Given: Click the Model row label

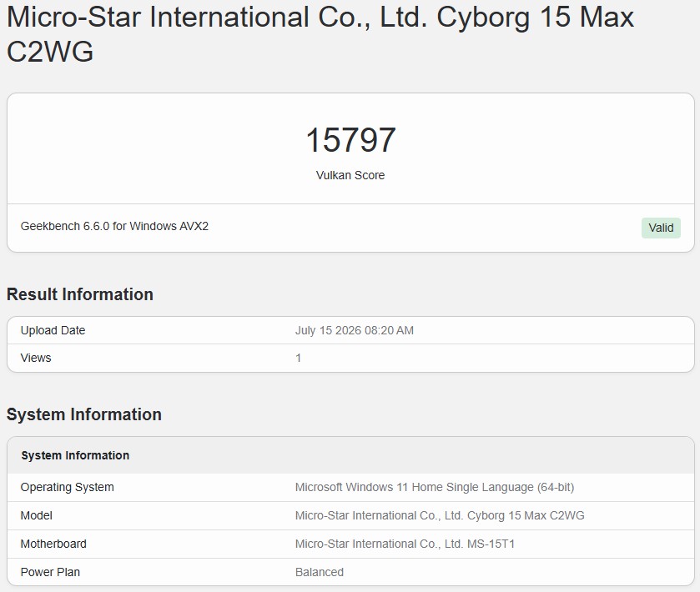Looking at the screenshot, I should pos(36,516).
